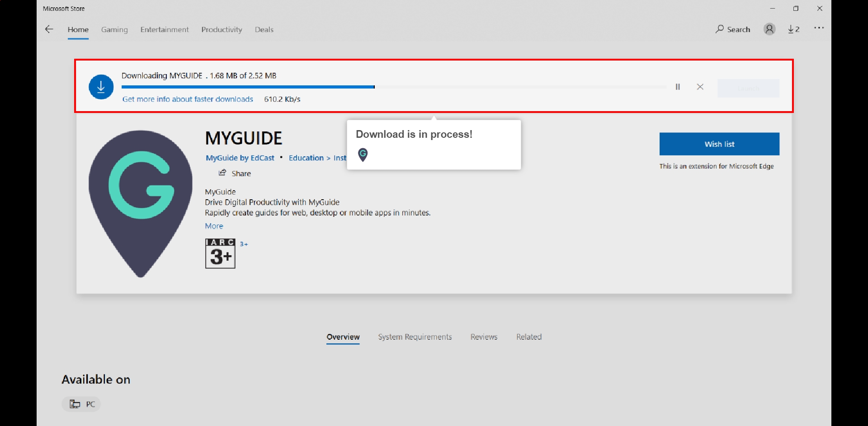868x426 pixels.
Task: Open downloads and updates indicator
Action: click(x=794, y=29)
